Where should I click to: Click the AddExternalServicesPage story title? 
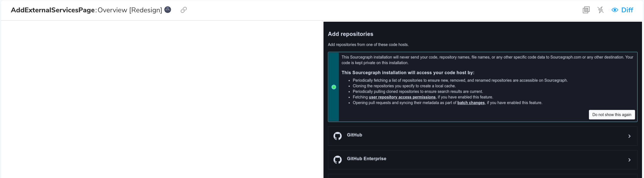coord(53,10)
